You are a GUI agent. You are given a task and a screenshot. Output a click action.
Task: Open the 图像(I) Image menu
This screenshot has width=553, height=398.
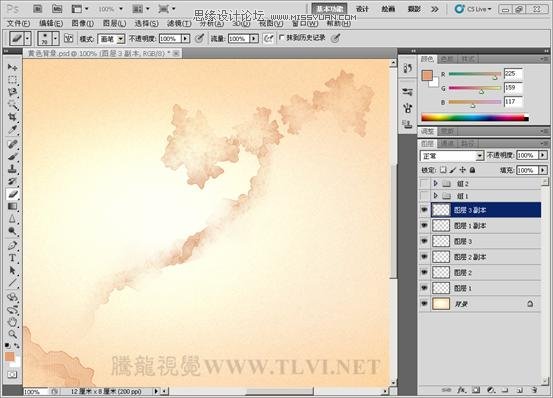point(83,23)
